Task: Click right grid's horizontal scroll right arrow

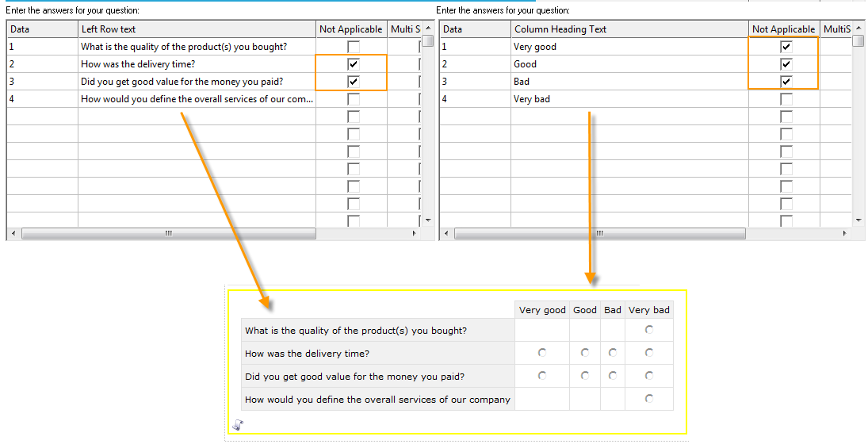Action: point(846,234)
